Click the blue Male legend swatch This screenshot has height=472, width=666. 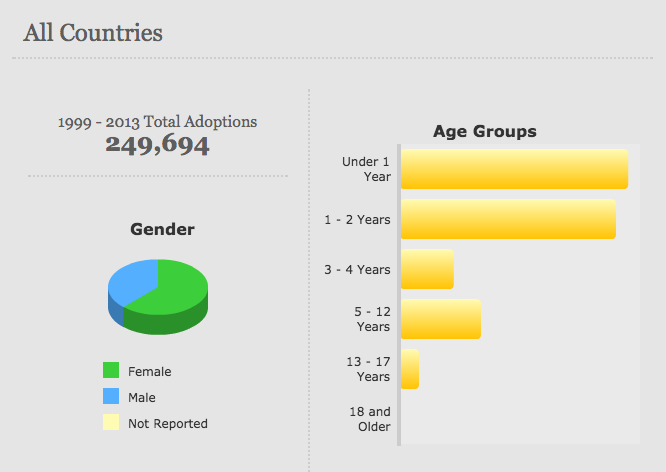[111, 397]
